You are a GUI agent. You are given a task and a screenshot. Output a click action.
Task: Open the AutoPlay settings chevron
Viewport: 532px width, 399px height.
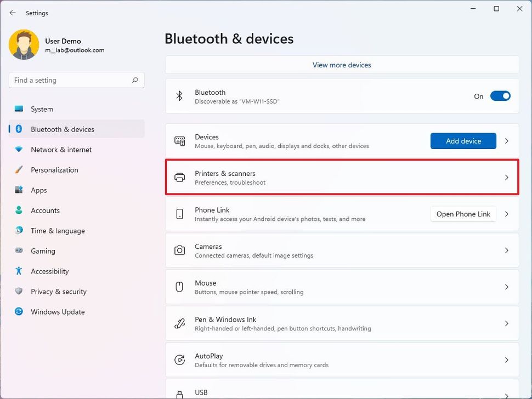[506, 360]
